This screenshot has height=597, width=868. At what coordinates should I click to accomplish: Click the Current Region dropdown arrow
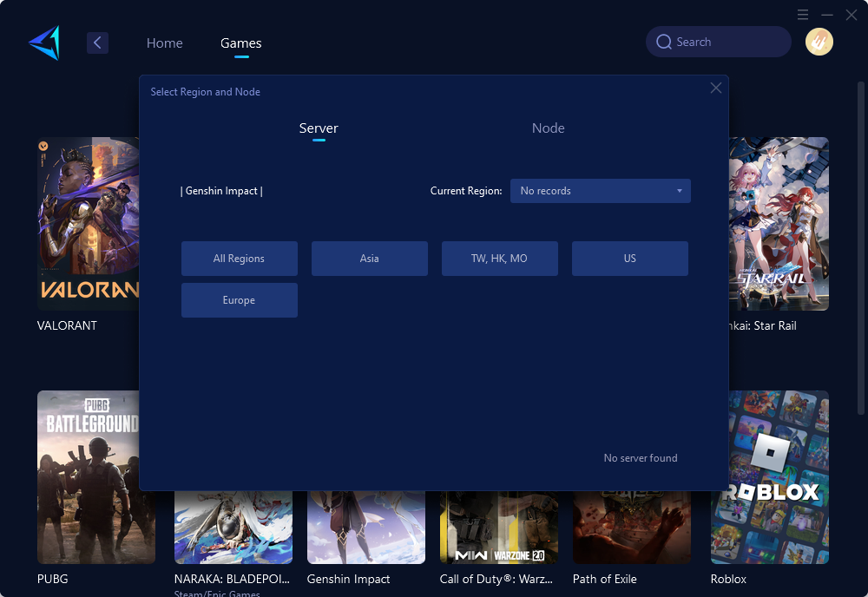pos(680,191)
